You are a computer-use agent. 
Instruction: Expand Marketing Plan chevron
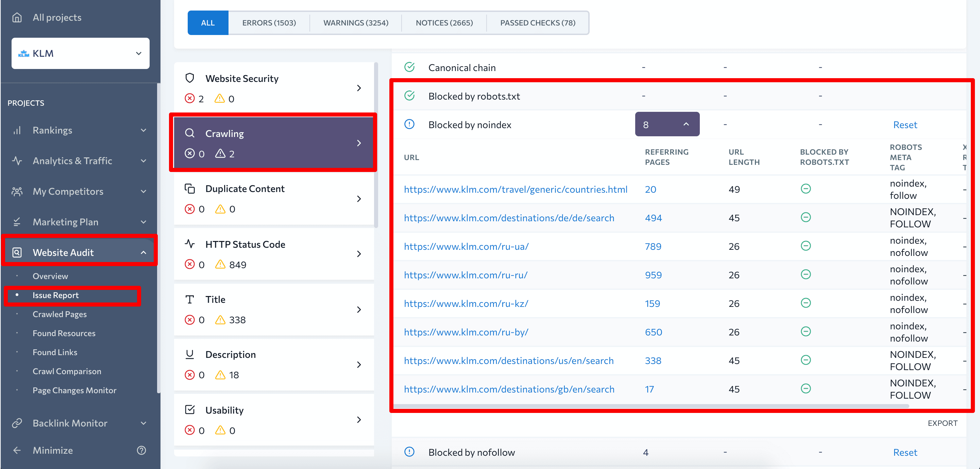coord(143,222)
